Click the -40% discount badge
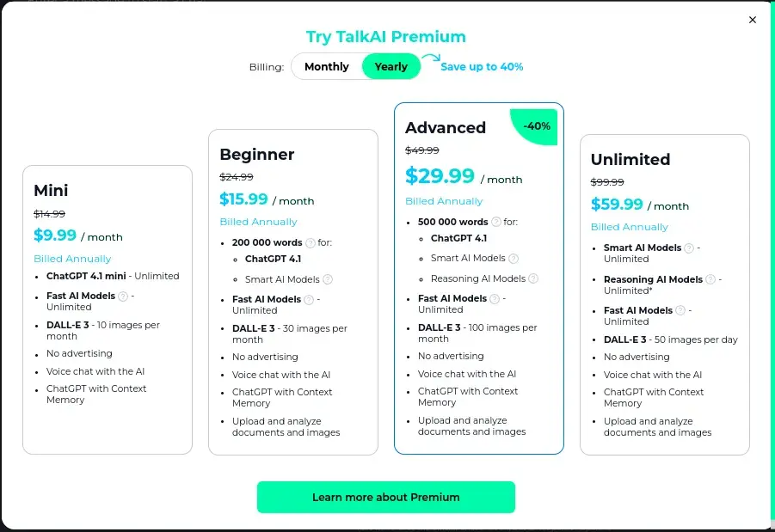 click(539, 125)
